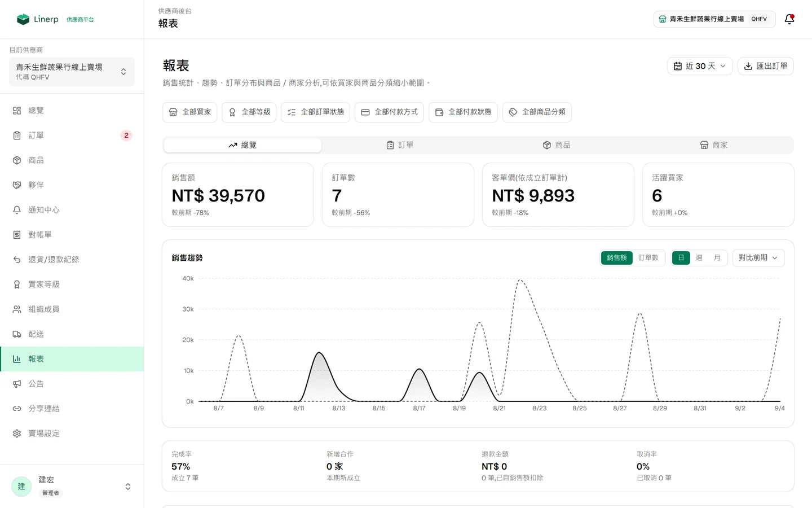Click the calendar icon in 近 30 天
Image resolution: width=812 pixels, height=508 pixels.
coord(678,66)
